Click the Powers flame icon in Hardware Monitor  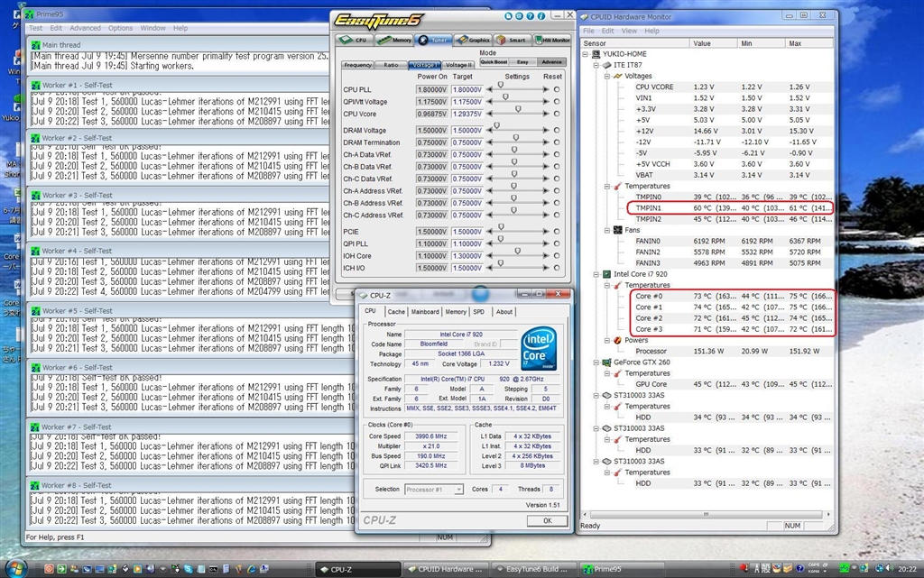[x=617, y=340]
